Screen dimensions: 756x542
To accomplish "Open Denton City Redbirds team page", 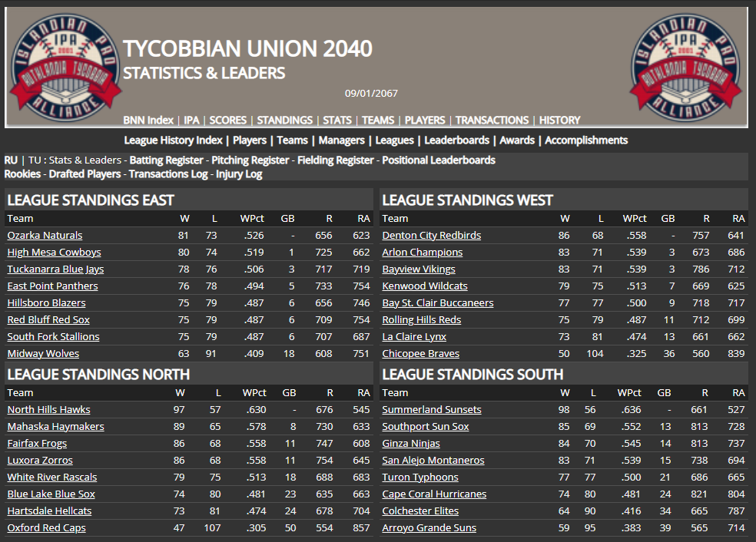I will (x=432, y=236).
